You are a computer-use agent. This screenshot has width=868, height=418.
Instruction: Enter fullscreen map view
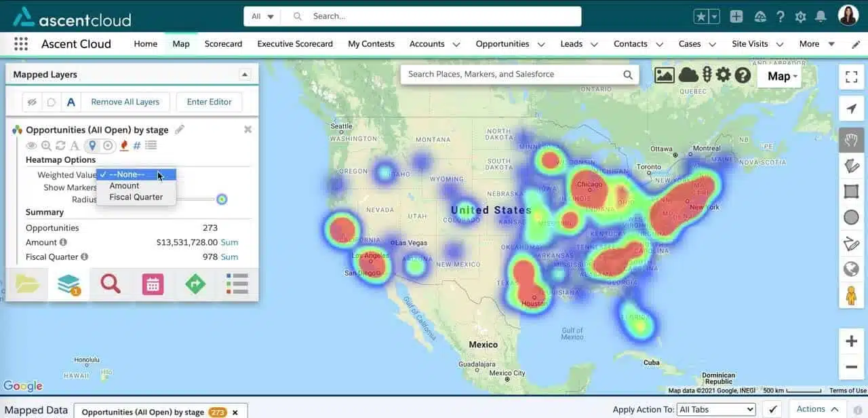point(851,77)
